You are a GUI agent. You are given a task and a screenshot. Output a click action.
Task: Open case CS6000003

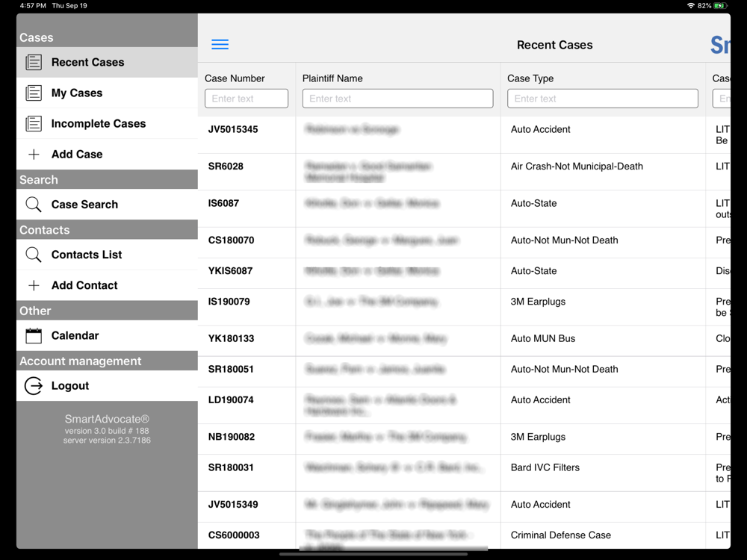click(x=233, y=535)
